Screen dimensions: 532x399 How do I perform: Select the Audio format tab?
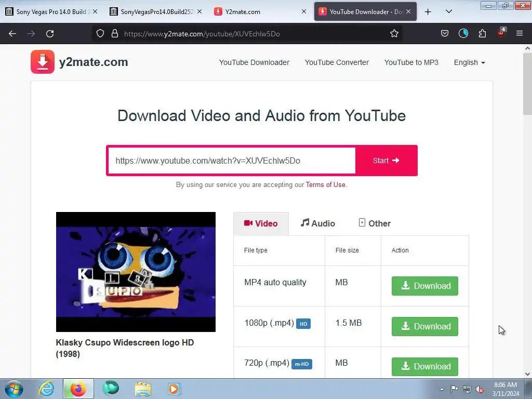point(318,223)
